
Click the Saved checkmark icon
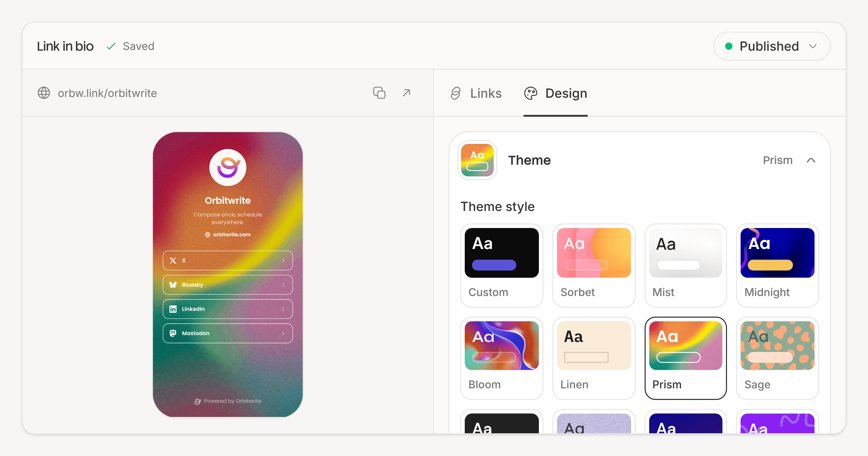coord(111,46)
